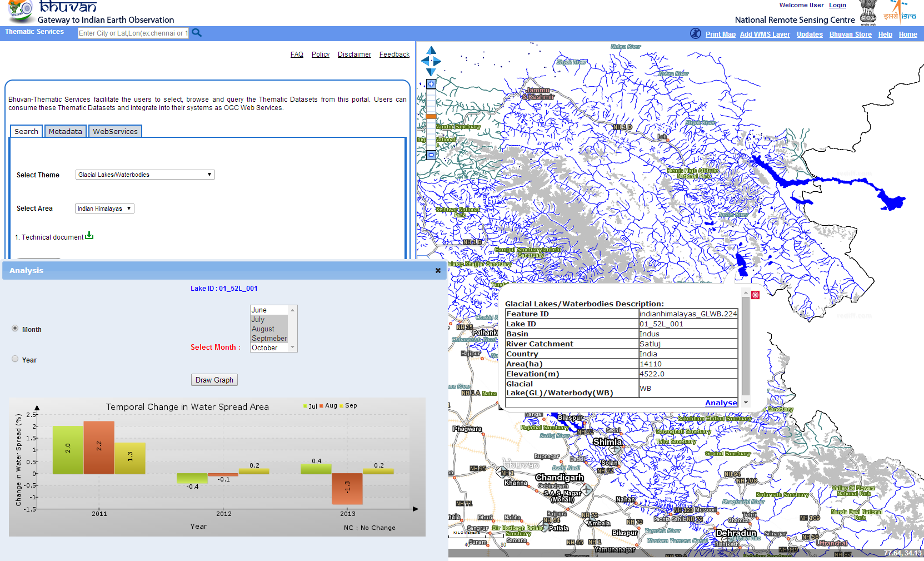Switch to the Search tab

26,131
